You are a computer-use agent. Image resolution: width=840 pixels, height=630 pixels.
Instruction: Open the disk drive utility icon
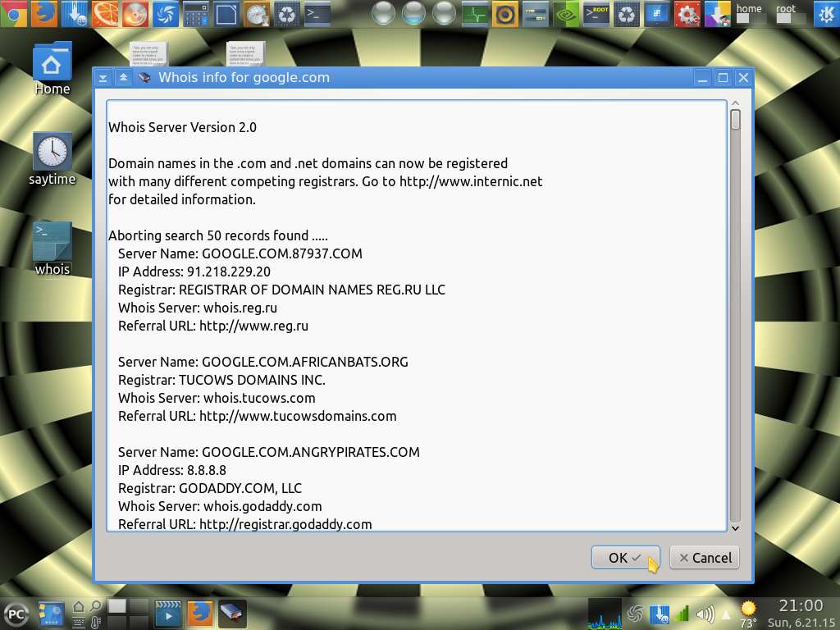[257, 14]
